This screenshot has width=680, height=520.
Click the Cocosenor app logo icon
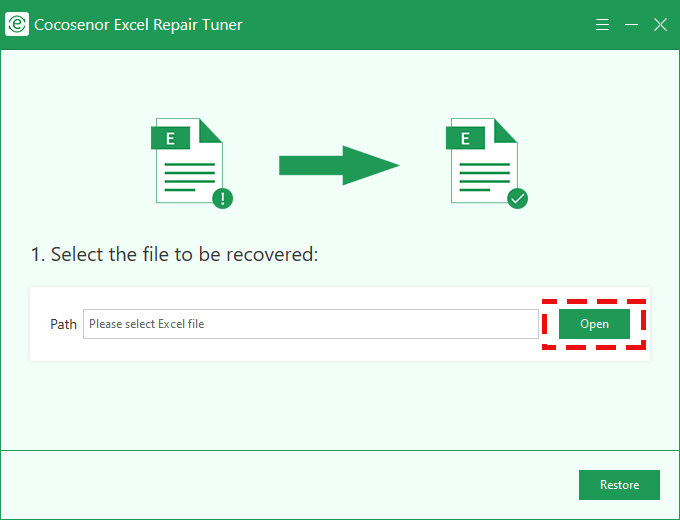coord(17,24)
